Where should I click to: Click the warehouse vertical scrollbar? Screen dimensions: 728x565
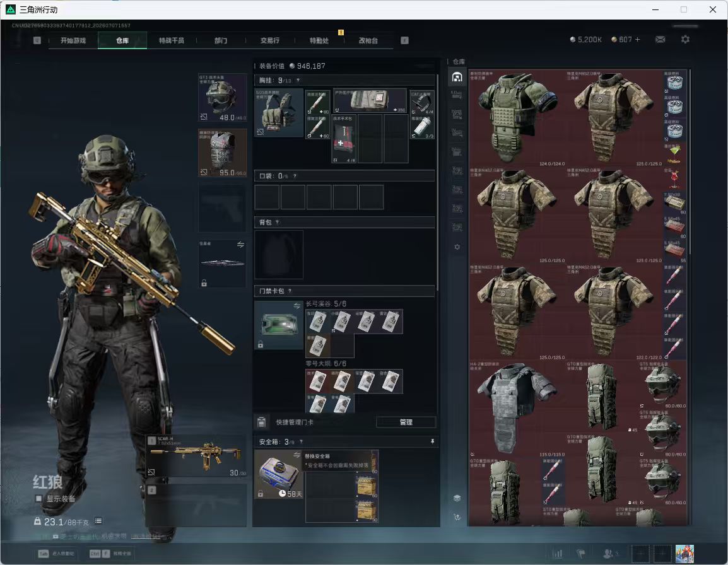[x=690, y=161]
